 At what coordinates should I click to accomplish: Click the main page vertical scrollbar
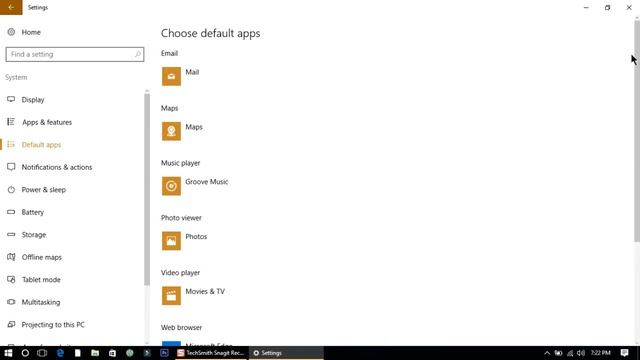[x=637, y=131]
